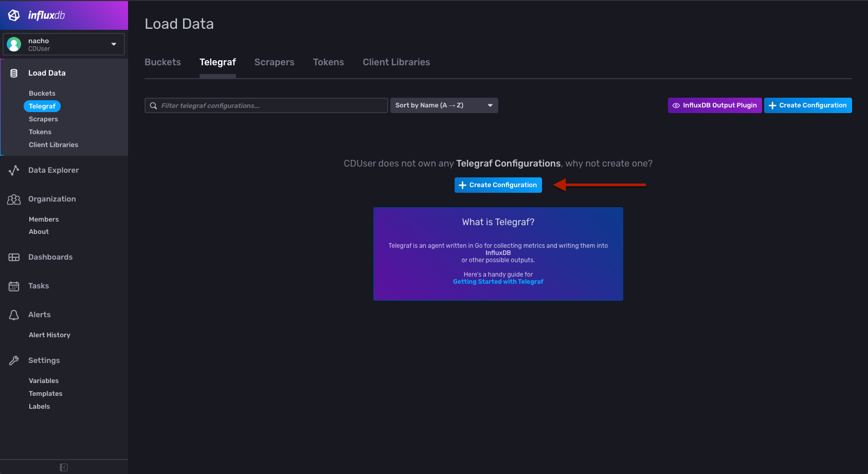Viewport: 868px width, 474px height.
Task: Go to About page
Action: click(39, 232)
